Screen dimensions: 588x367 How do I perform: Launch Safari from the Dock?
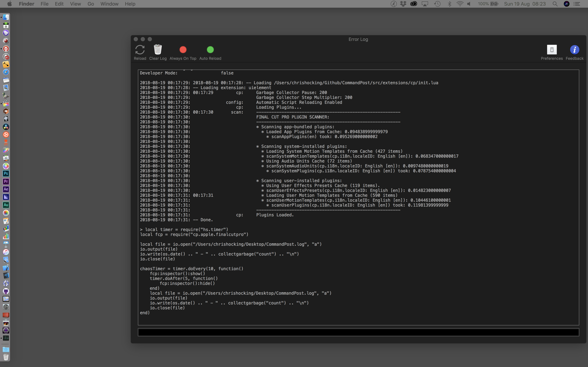(6, 72)
